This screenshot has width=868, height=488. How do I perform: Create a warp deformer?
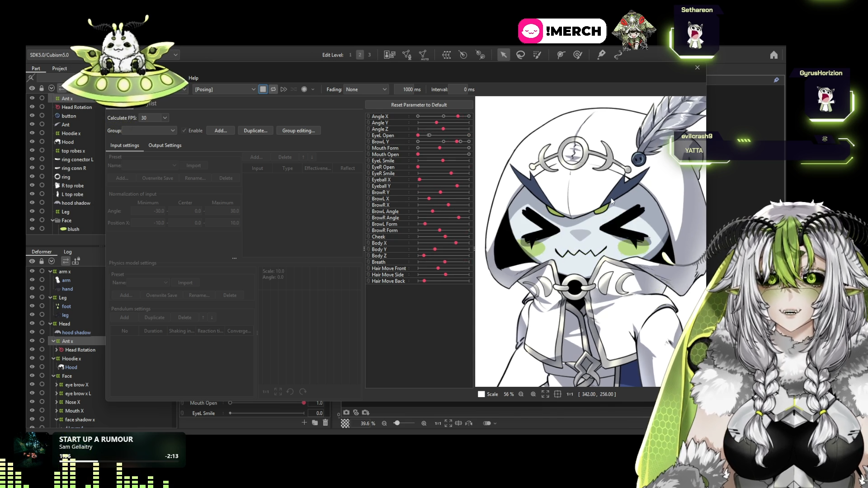(x=446, y=55)
